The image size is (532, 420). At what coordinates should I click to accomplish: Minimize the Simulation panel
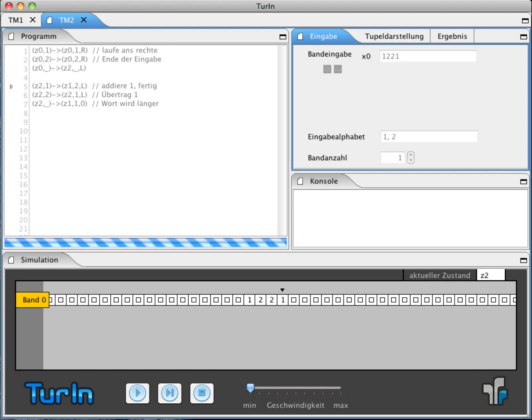pyautogui.click(x=523, y=260)
